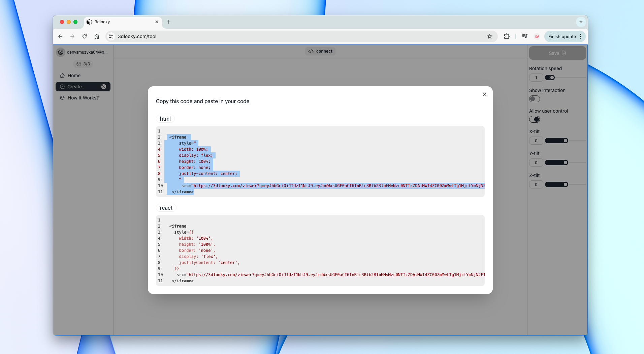Click the react iframe src URL line
This screenshot has height=354, width=644.
click(x=330, y=275)
